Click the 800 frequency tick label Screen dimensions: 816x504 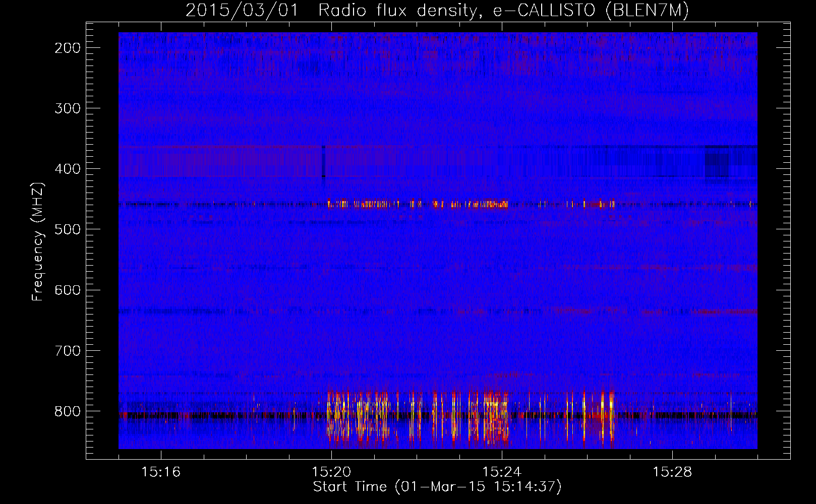68,411
